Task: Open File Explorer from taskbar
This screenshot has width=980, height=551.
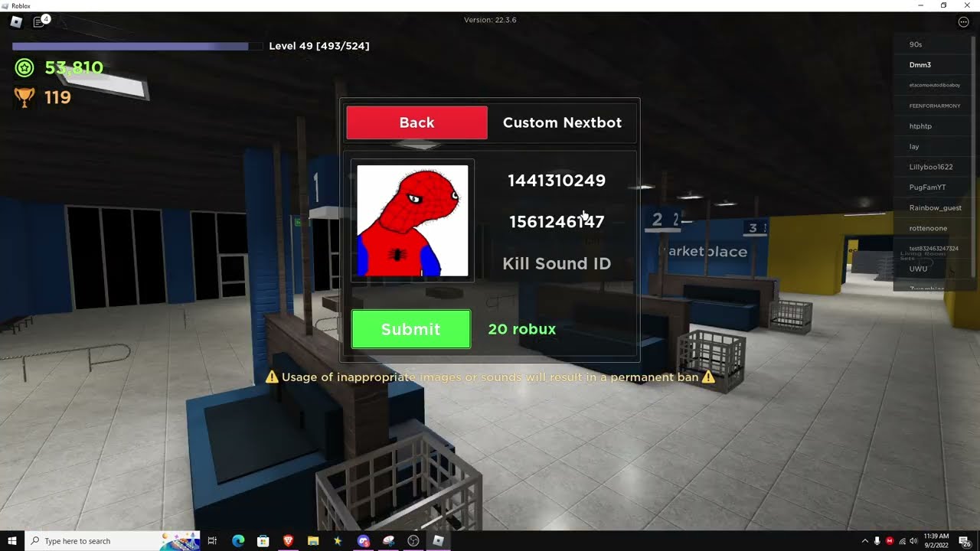Action: coord(313,541)
